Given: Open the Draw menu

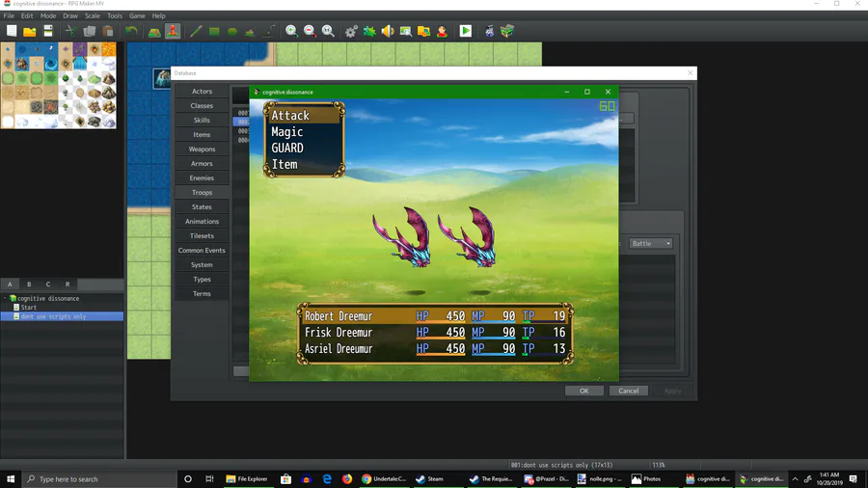Looking at the screenshot, I should coord(70,16).
